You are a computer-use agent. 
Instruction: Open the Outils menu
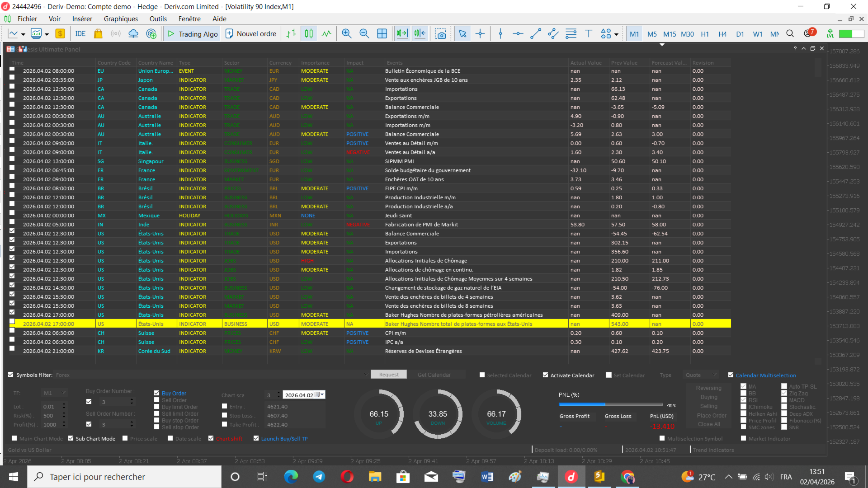click(x=158, y=19)
